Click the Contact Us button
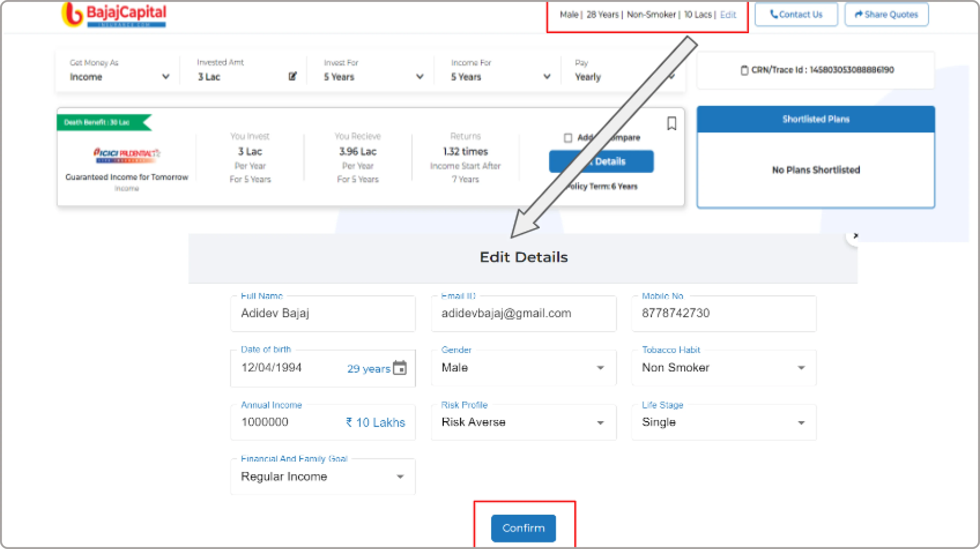The height and width of the screenshot is (549, 980). (796, 14)
